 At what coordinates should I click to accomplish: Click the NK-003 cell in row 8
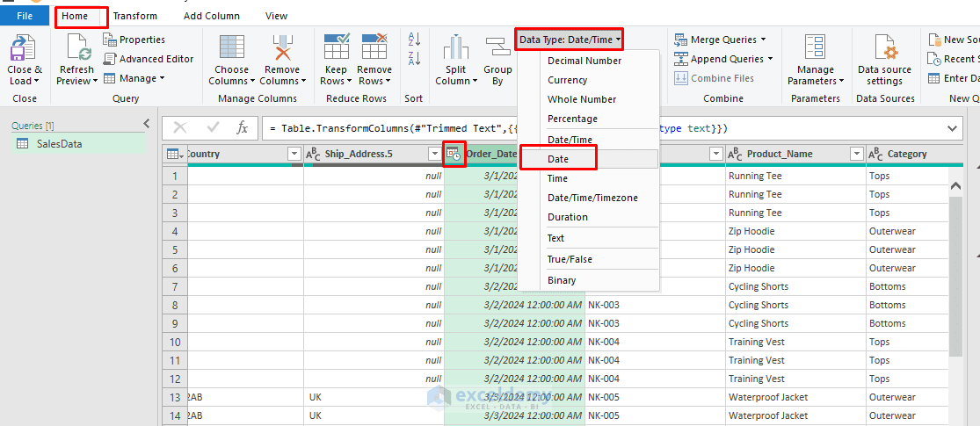coord(655,305)
